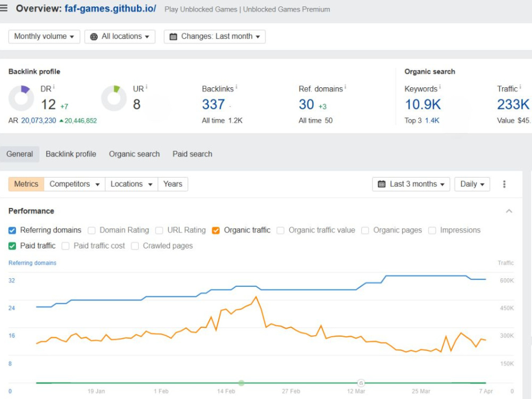
Task: Click the '12 Mar' axis label
Action: coord(356,391)
